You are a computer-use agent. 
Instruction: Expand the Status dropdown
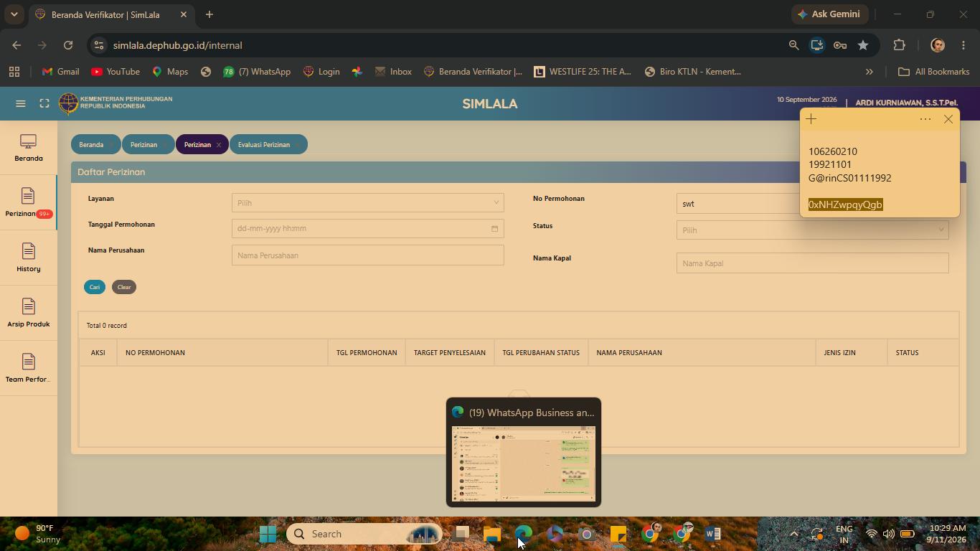(x=812, y=230)
